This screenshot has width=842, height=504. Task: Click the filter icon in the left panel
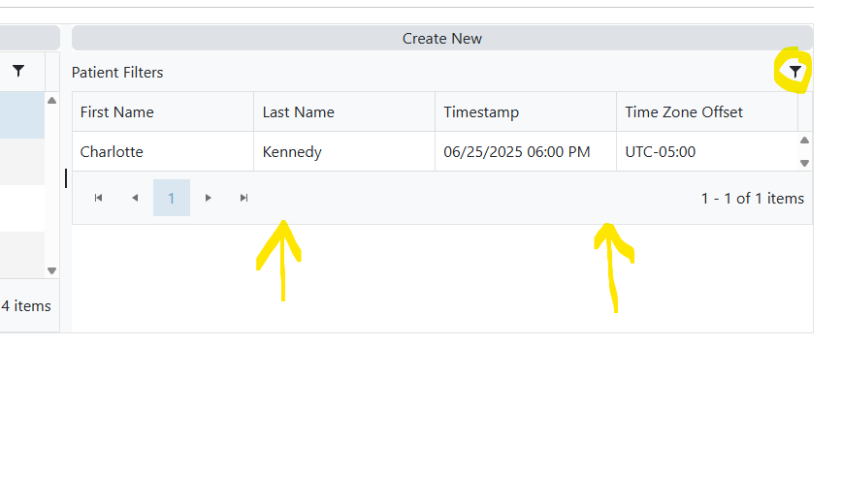pyautogui.click(x=18, y=71)
